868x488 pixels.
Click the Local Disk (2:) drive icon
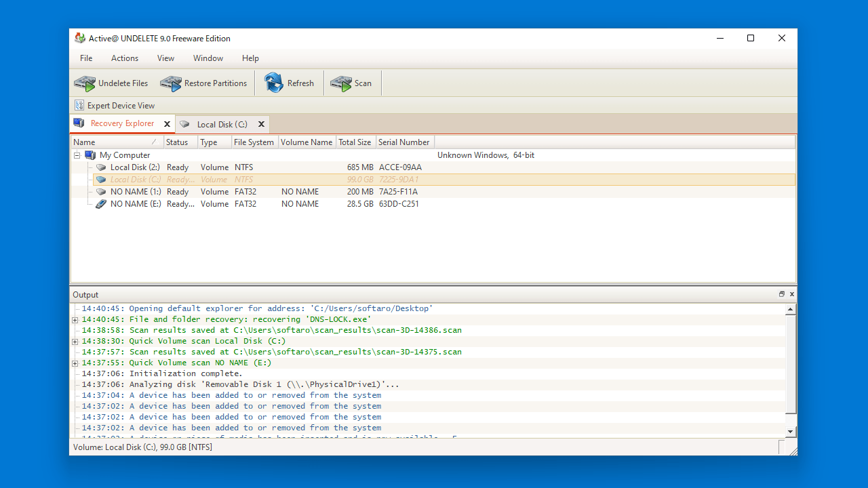(x=101, y=167)
